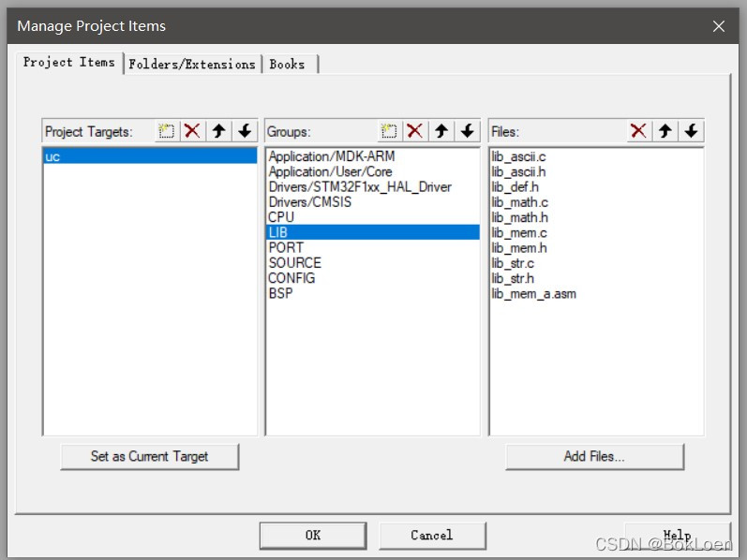Delete the selected Project Target

(192, 130)
